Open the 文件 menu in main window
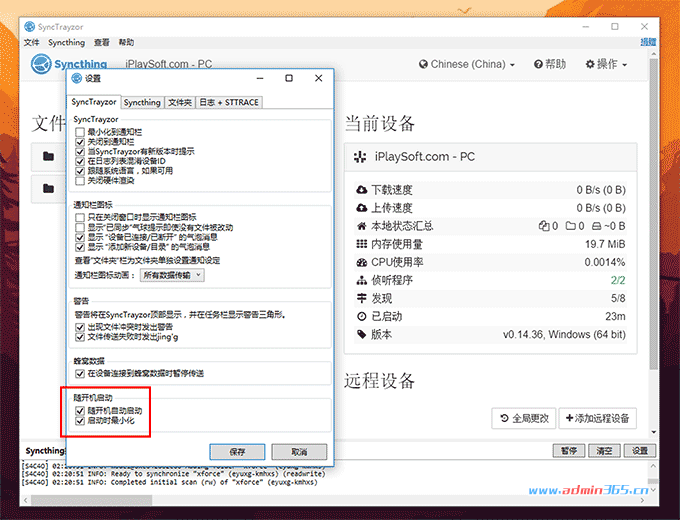The image size is (680, 520). (x=31, y=43)
